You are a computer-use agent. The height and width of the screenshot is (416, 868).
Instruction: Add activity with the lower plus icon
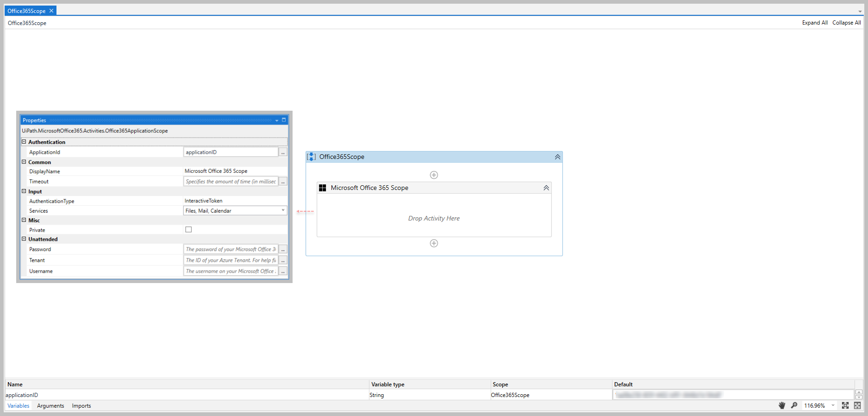click(434, 243)
